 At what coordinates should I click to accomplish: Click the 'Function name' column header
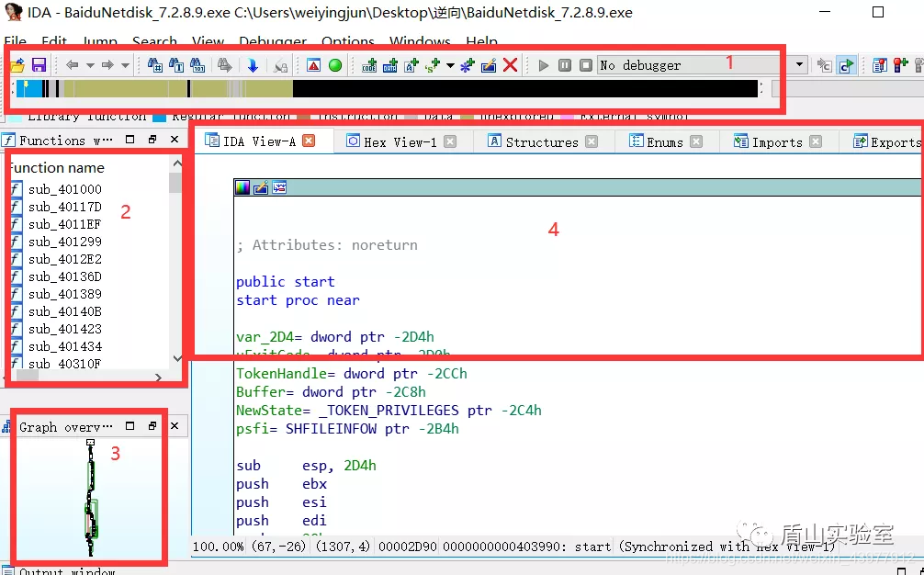pos(57,168)
